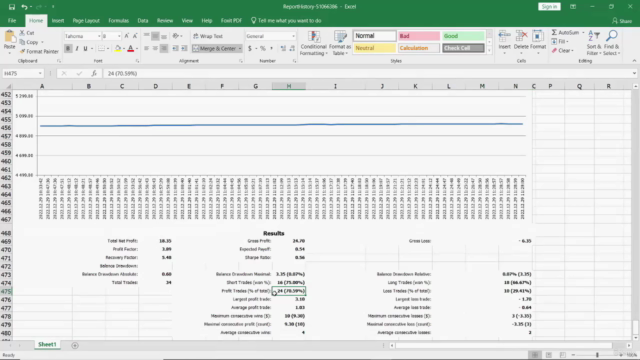
Task: Expand the cell styles gallery
Action: coord(489,51)
